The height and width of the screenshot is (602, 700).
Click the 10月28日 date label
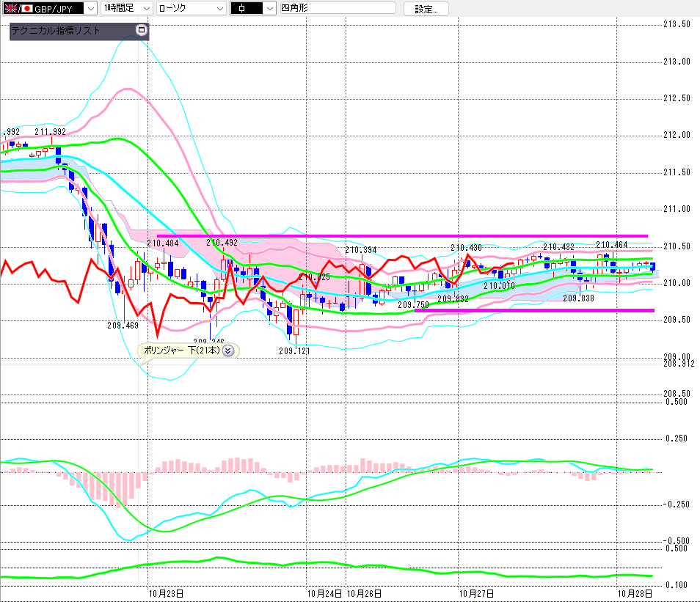(x=635, y=593)
